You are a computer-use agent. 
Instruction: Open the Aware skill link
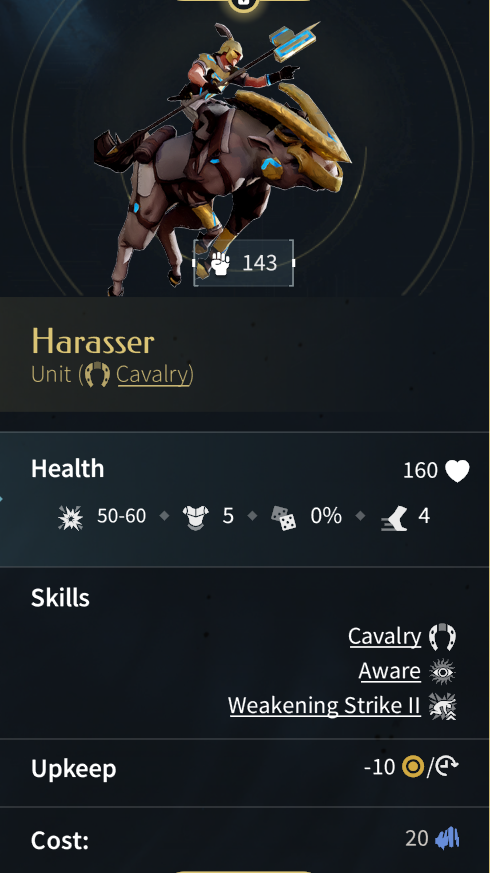pyautogui.click(x=390, y=671)
